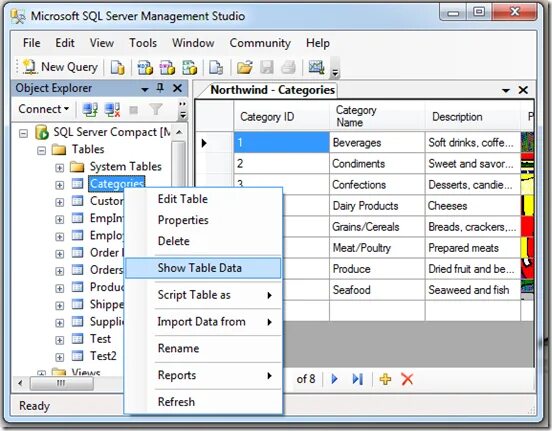Select the Seafood cell

coord(377,290)
